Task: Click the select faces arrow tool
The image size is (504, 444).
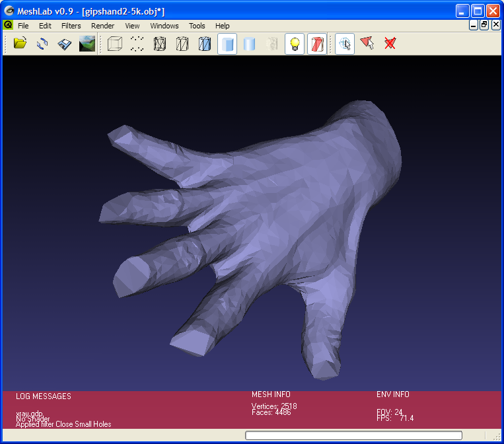Action: pos(367,44)
